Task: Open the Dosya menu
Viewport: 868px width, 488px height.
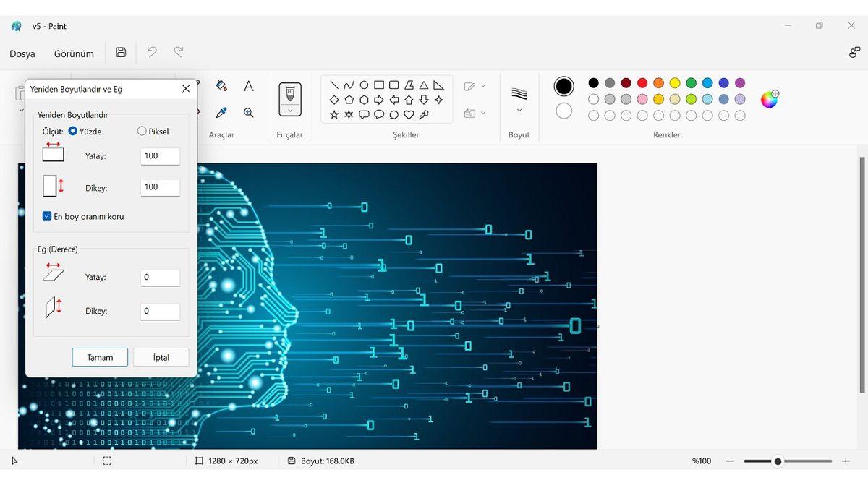Action: pos(22,53)
